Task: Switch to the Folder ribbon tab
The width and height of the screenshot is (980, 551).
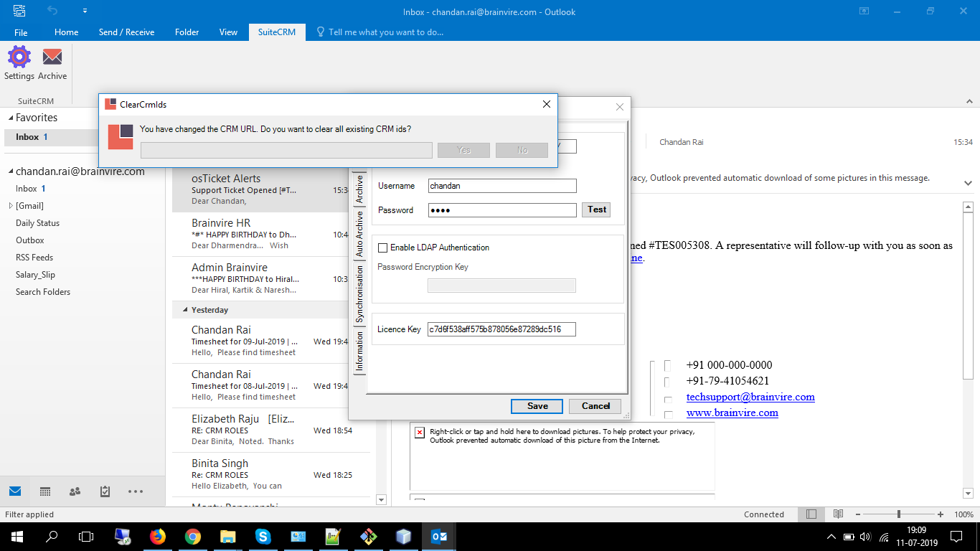Action: (187, 32)
